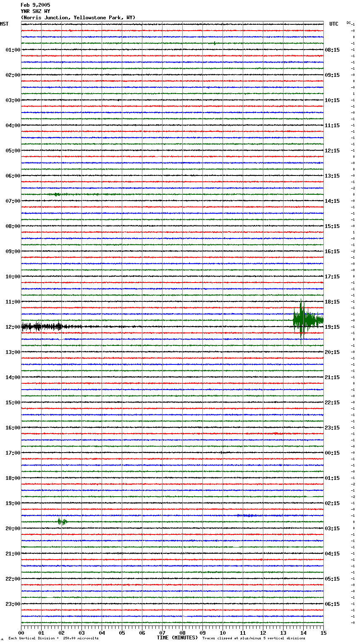Screen dimensions: 357x644
Task: Click the black coda wiggles on the 12:00 trace
Action: point(50,327)
